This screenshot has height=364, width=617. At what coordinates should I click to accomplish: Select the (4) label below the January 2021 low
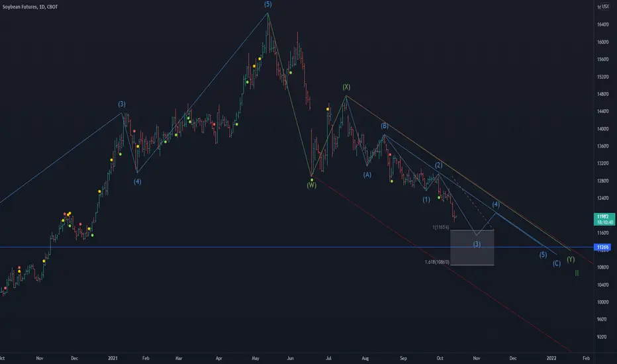(137, 181)
